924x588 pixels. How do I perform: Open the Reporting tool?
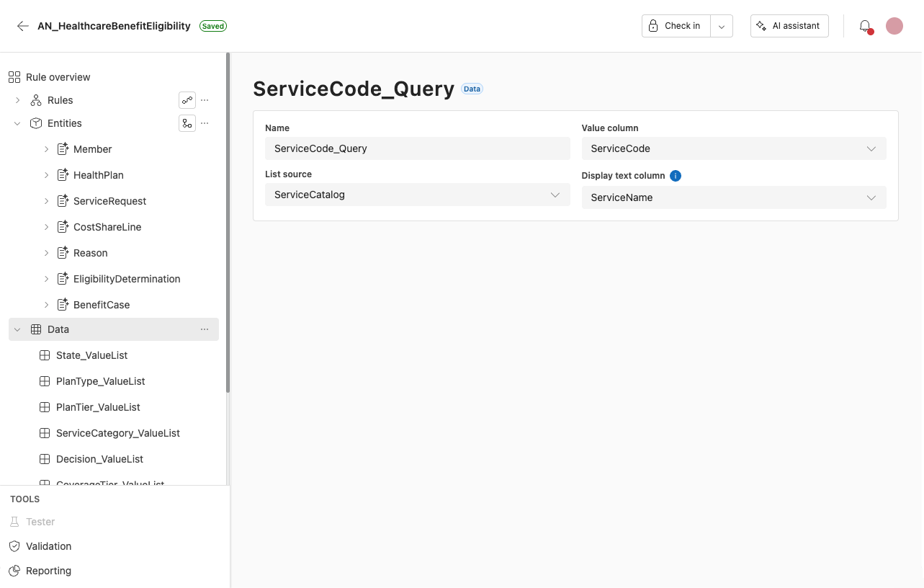(48, 571)
